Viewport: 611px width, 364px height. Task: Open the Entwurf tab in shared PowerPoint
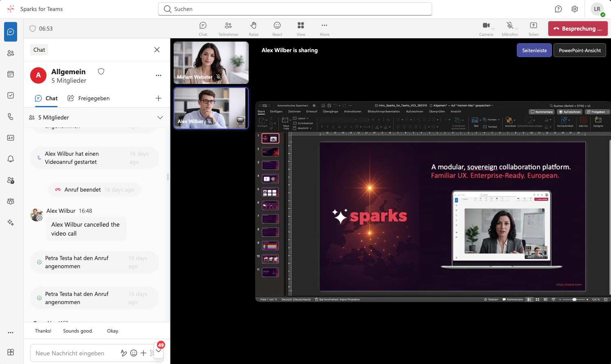pos(312,111)
